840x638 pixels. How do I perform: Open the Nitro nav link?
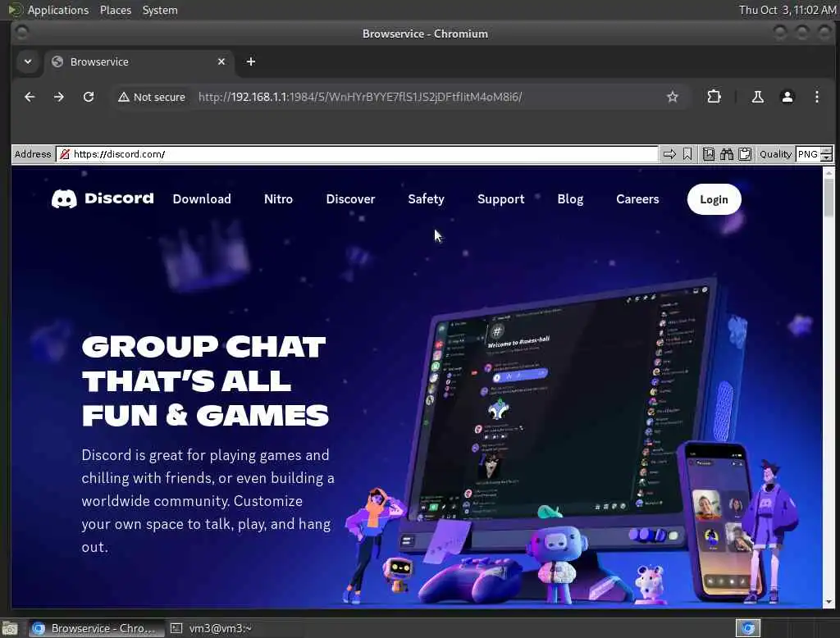coord(278,198)
